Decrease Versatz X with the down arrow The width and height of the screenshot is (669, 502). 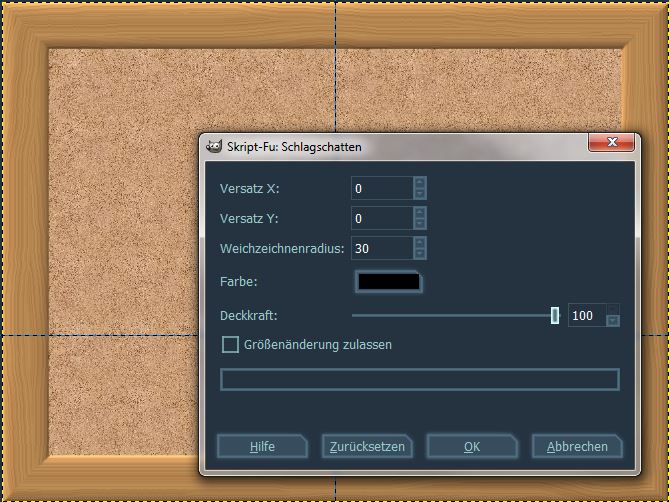420,193
